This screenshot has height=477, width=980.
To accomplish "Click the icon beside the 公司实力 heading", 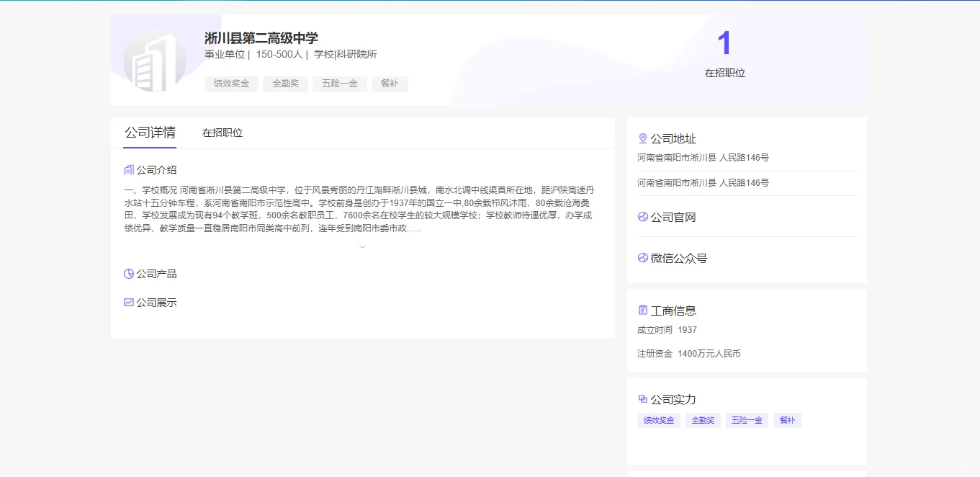I will tap(642, 398).
